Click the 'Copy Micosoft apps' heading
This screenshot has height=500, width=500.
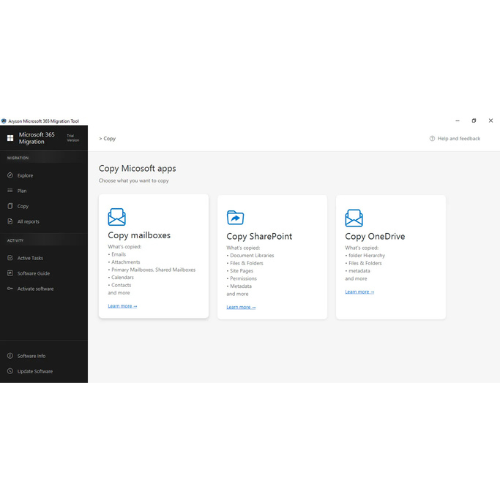[x=137, y=168]
